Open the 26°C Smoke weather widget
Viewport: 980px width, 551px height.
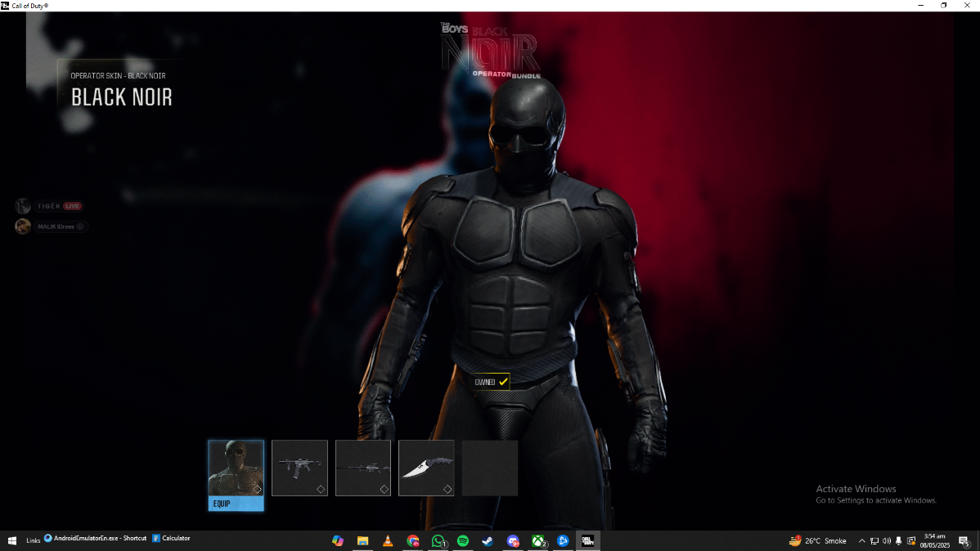click(818, 541)
